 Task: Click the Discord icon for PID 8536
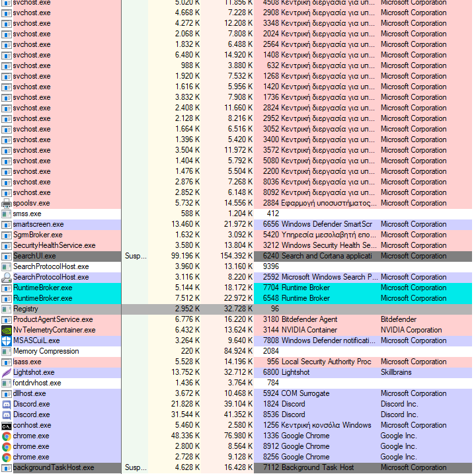(x=7, y=415)
